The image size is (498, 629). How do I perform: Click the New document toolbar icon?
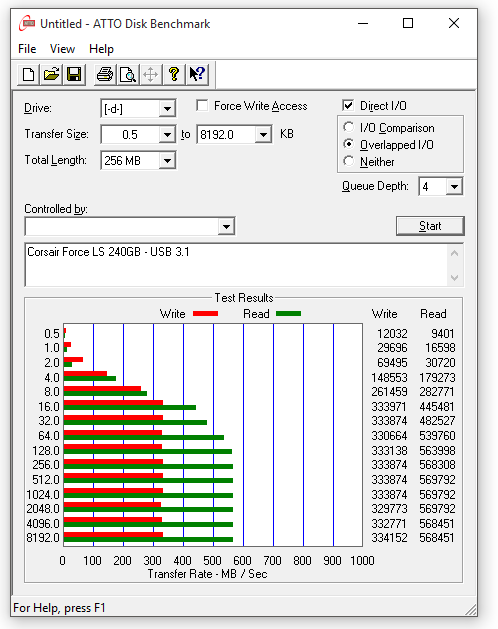tap(28, 74)
